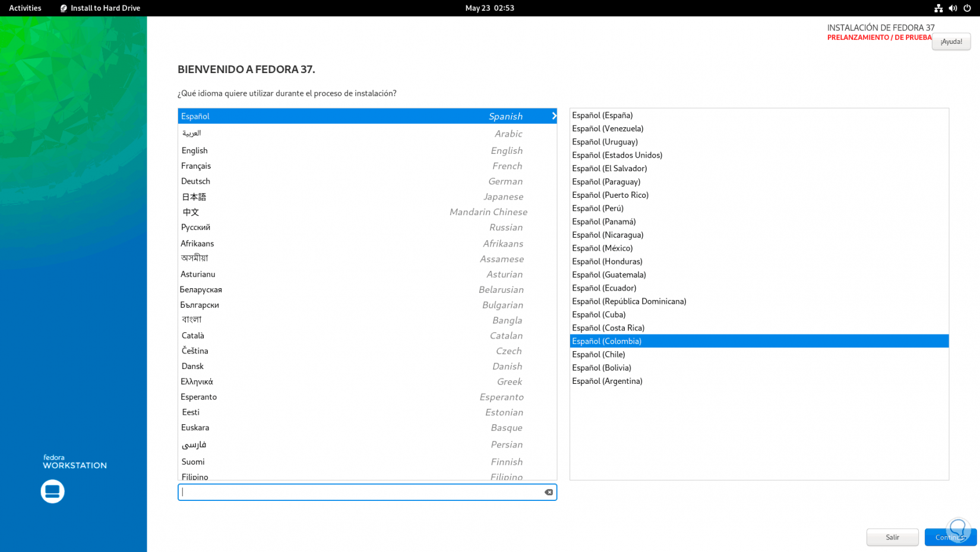Choose Español (España) locale
The height and width of the screenshot is (552, 980).
[x=759, y=115]
